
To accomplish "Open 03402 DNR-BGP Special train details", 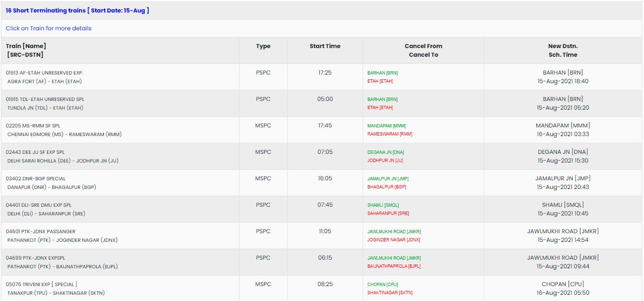I will (x=36, y=179).
